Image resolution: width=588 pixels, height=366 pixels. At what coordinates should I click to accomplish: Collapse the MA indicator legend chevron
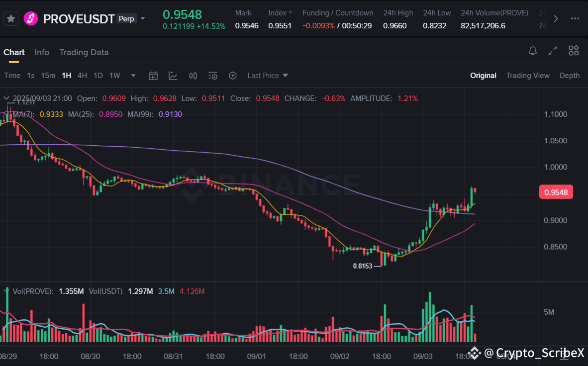pos(6,114)
